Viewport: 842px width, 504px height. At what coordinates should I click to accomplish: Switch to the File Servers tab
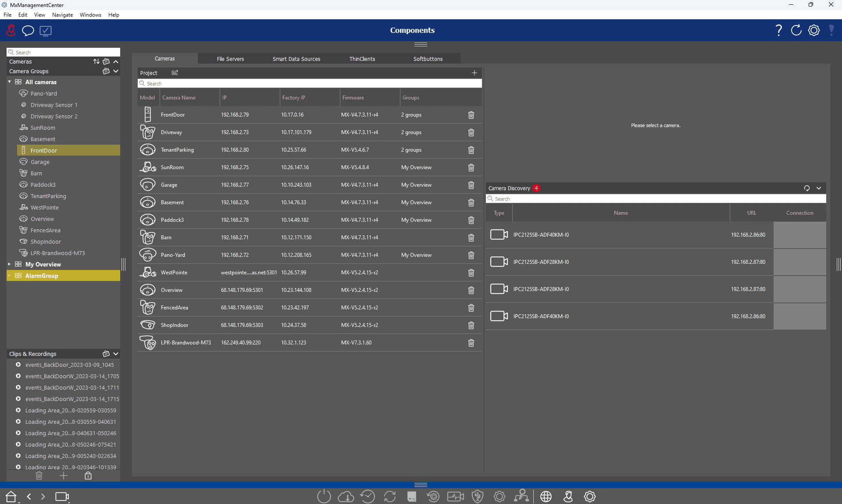click(230, 59)
